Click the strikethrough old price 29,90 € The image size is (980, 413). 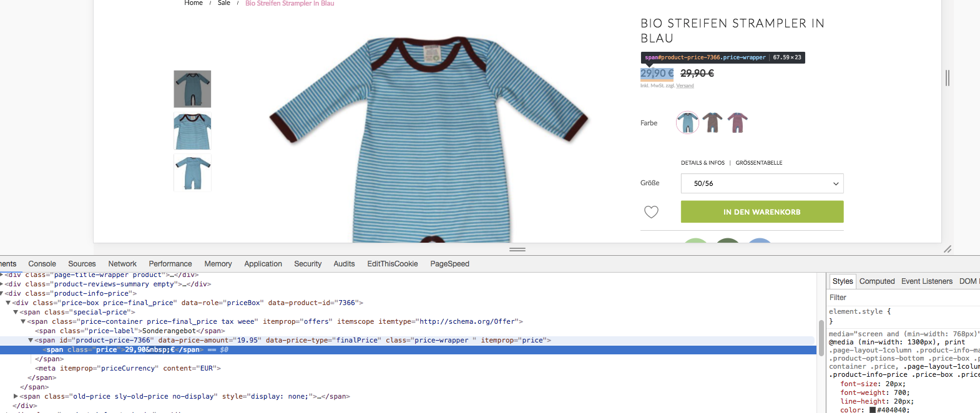[x=697, y=73]
